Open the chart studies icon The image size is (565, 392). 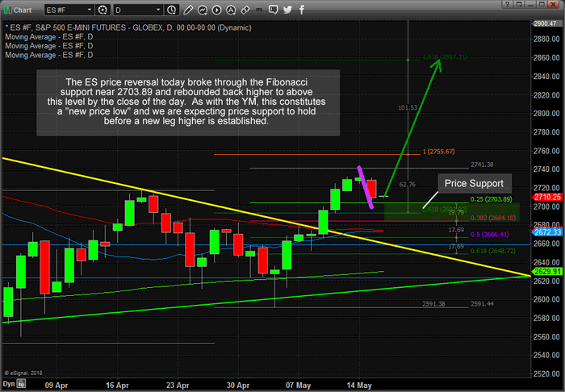click(x=203, y=10)
